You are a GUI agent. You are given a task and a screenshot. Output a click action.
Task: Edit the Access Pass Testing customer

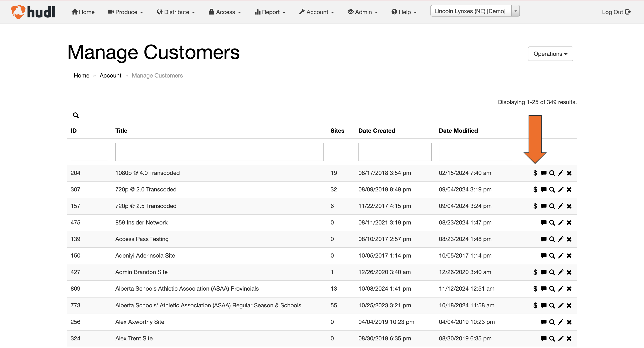click(561, 239)
